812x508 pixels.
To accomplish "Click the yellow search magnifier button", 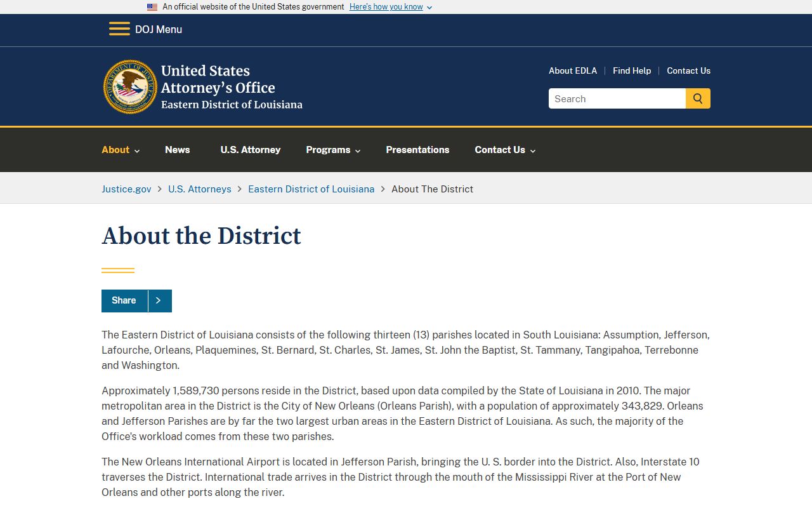I will click(698, 98).
